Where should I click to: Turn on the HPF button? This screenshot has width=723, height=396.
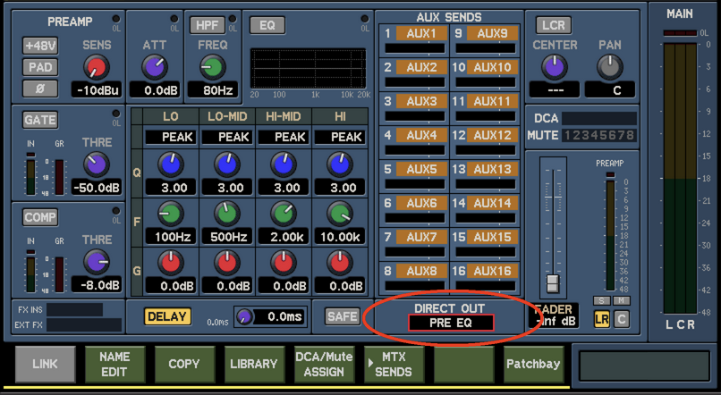coord(207,25)
